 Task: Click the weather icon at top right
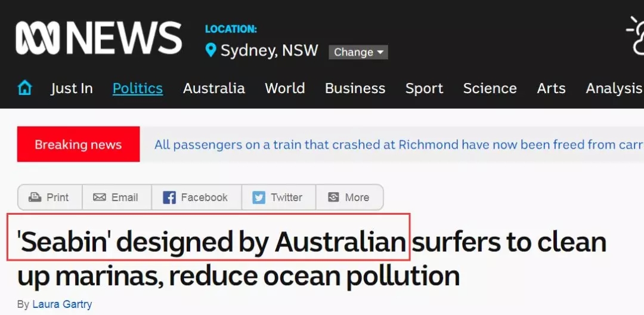(635, 36)
